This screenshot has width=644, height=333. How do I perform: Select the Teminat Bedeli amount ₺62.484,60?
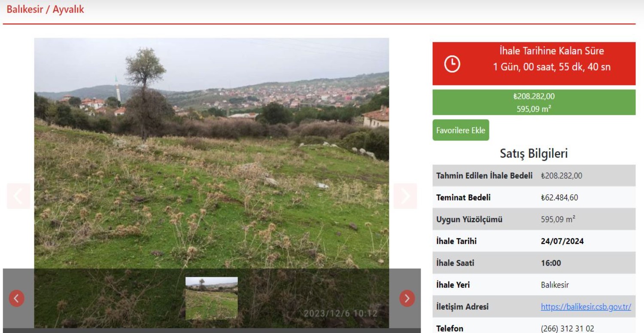(559, 198)
